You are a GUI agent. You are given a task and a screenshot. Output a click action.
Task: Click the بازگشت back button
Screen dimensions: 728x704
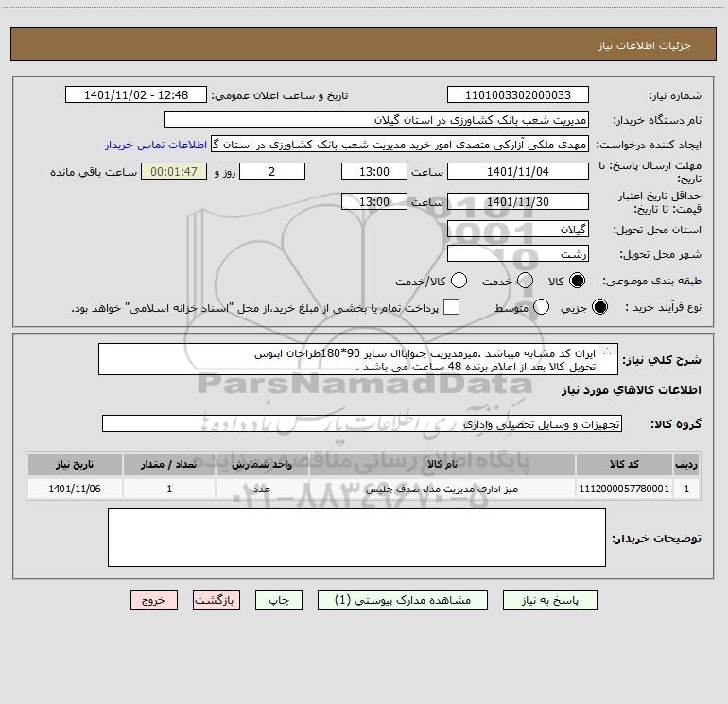point(217,600)
